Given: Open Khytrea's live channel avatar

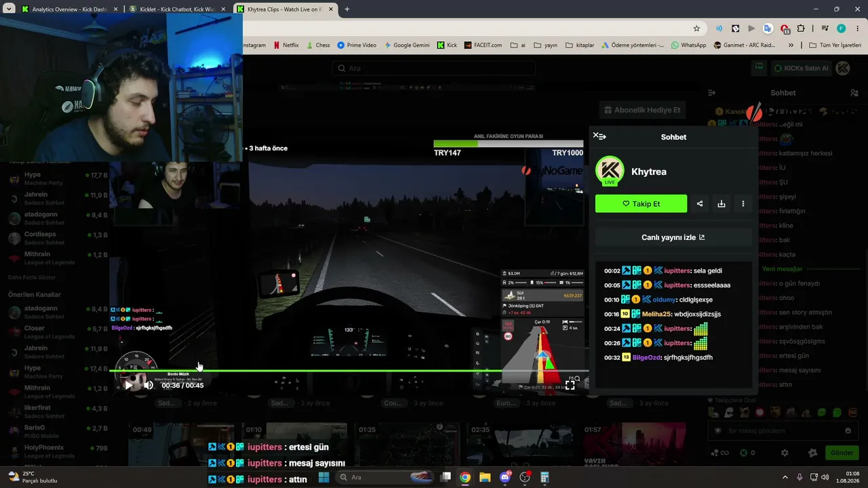Looking at the screenshot, I should 610,171.
